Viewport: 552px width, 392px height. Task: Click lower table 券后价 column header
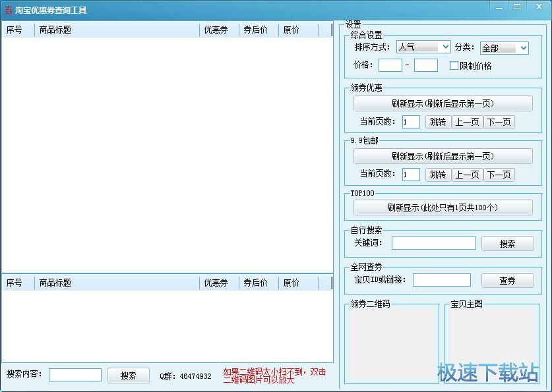click(x=259, y=283)
